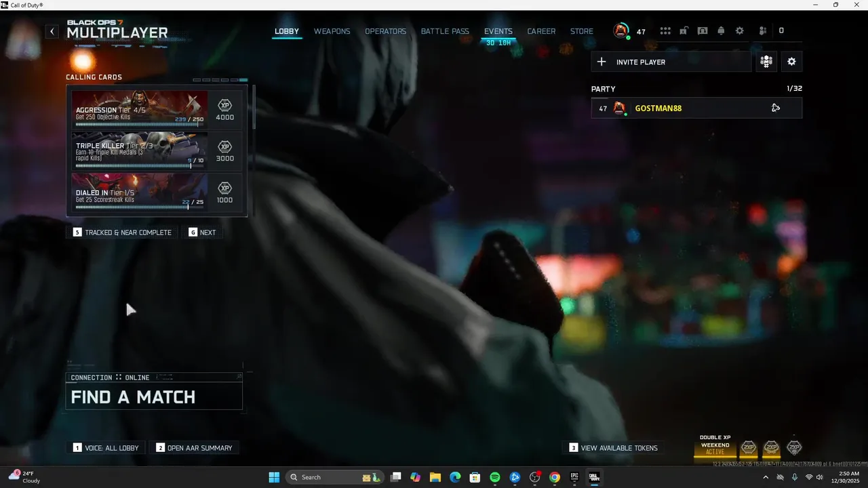Click the unlocked padlock header icon
Screen dimensions: 868x488
click(x=684, y=31)
